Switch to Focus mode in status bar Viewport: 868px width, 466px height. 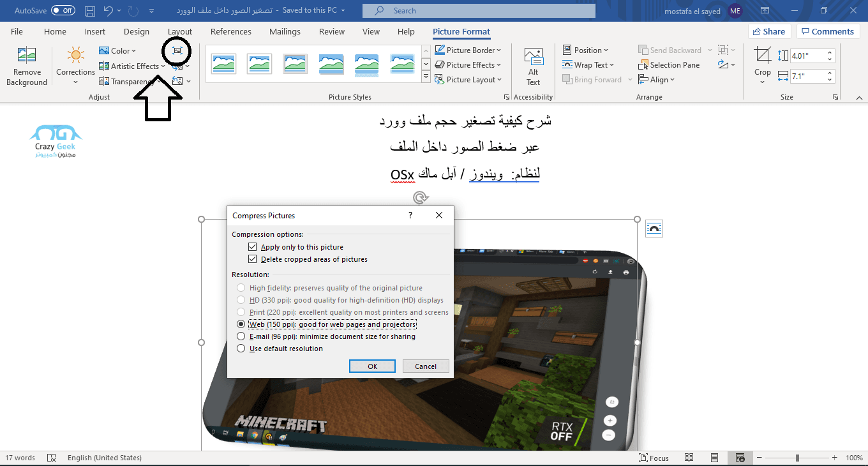(654, 458)
